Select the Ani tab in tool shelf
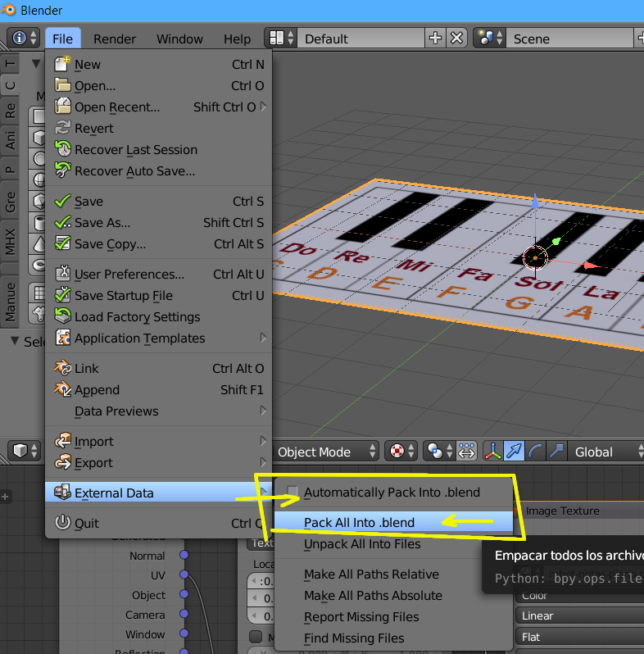Image resolution: width=644 pixels, height=654 pixels. pos(10,139)
